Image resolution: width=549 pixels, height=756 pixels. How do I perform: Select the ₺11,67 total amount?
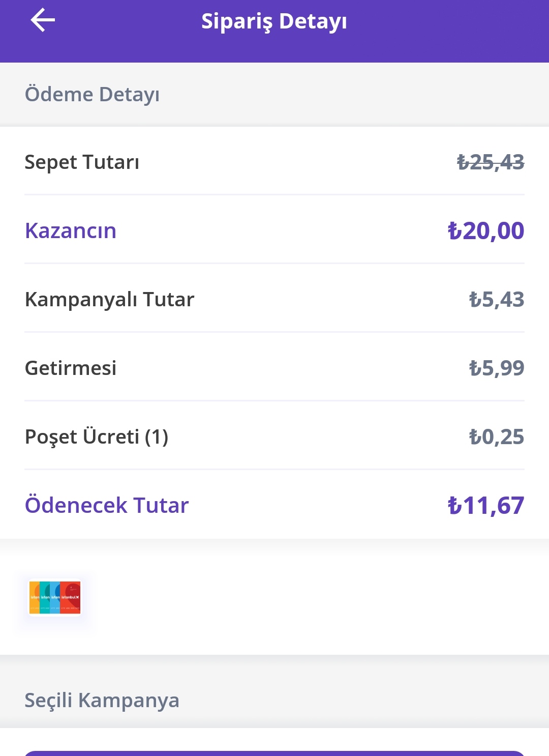pos(486,506)
